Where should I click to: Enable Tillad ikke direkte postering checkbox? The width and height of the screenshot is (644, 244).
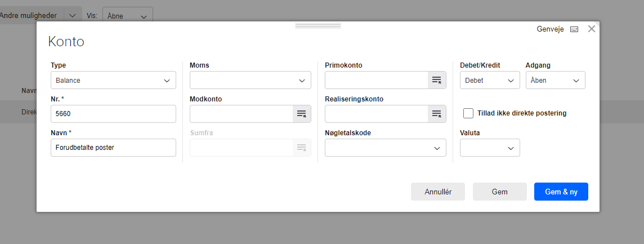[468, 113]
